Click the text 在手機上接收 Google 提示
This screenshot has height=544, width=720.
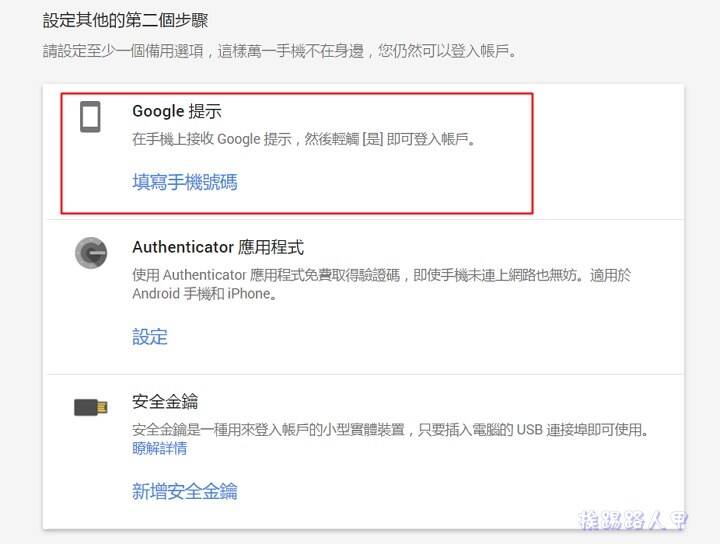(x=212, y=139)
